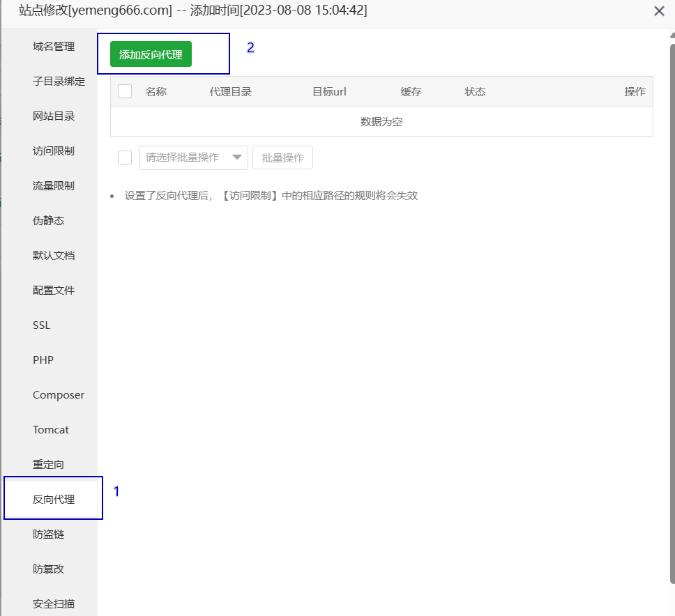Open the 防盗链 tab
The image size is (675, 616).
[49, 534]
